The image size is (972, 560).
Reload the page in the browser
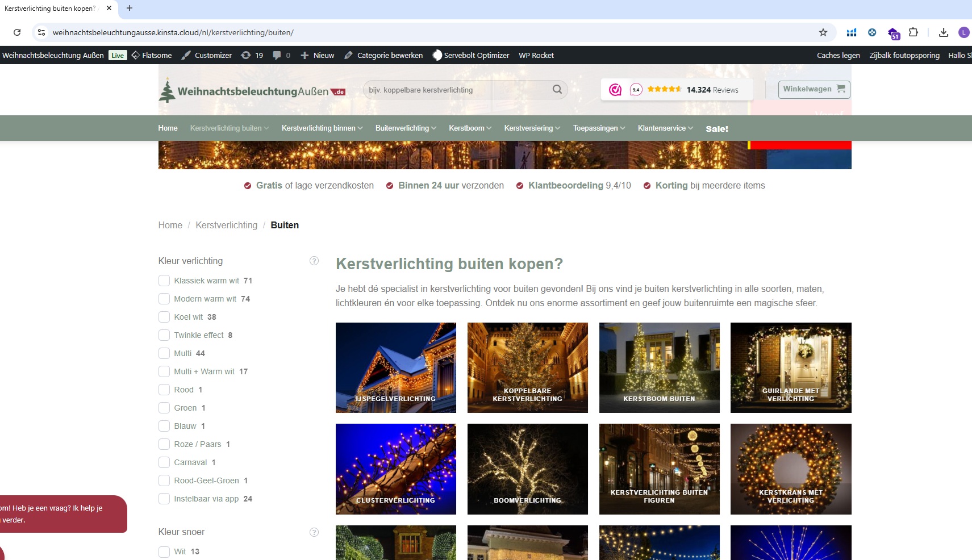[17, 32]
